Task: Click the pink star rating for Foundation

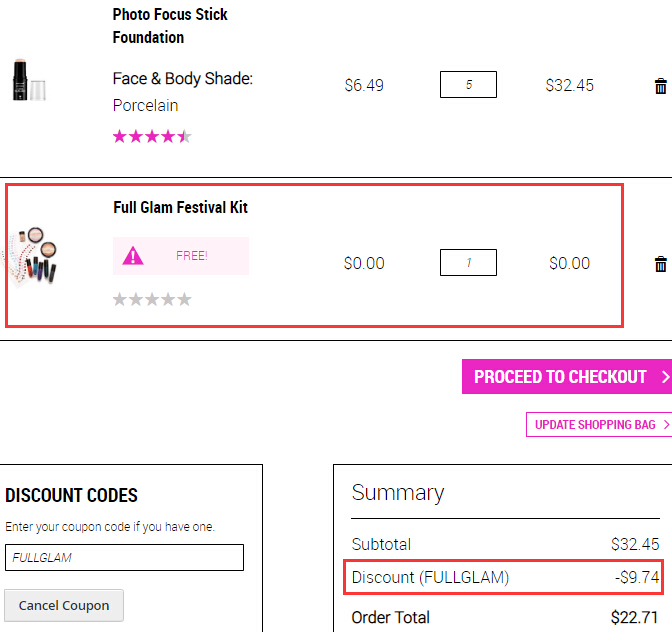Action: 152,137
